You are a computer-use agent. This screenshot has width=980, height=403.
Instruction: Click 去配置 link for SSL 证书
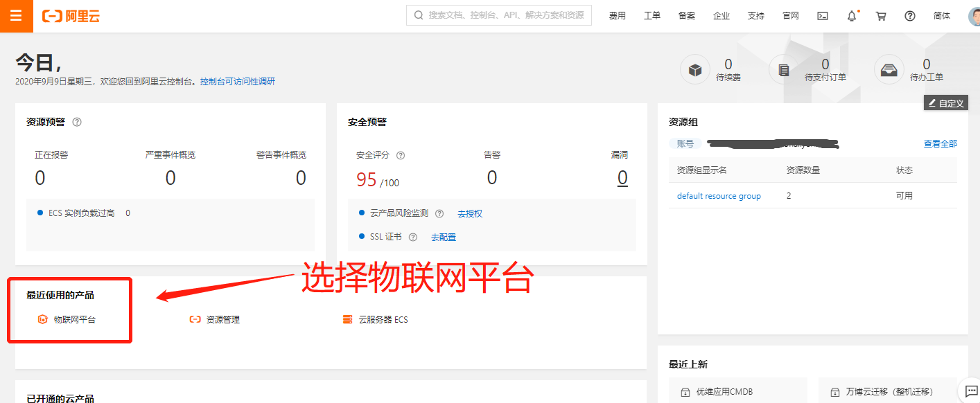tap(444, 237)
